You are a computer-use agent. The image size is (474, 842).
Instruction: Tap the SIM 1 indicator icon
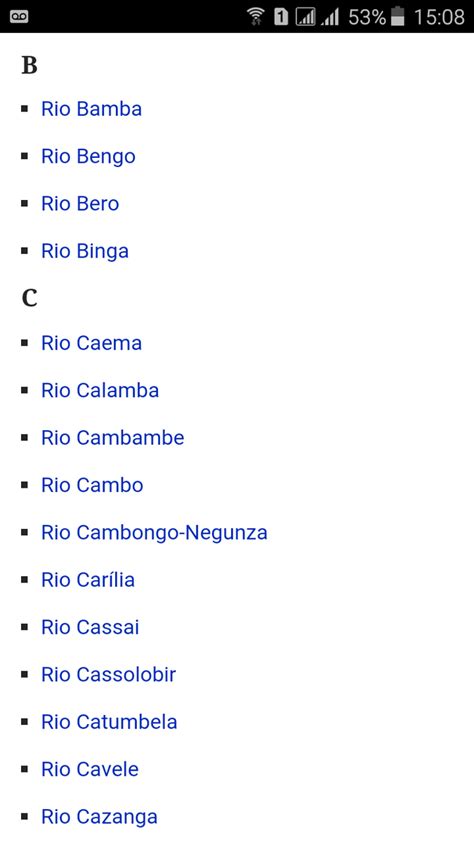point(281,17)
